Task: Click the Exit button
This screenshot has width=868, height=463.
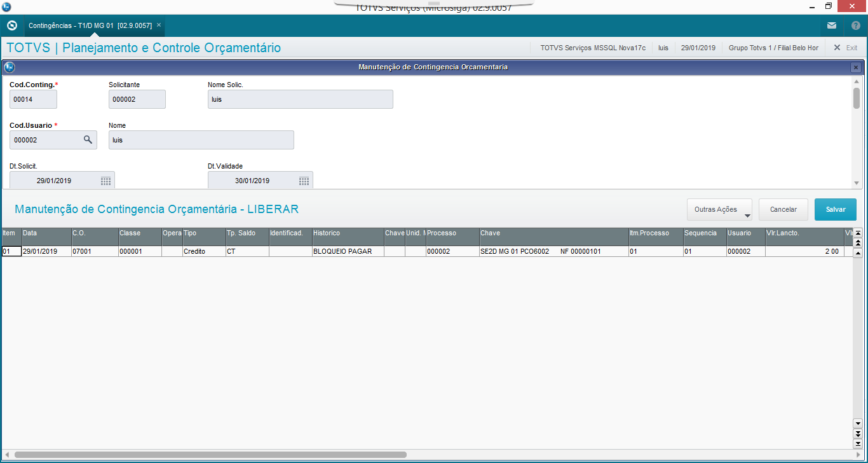Action: point(846,48)
